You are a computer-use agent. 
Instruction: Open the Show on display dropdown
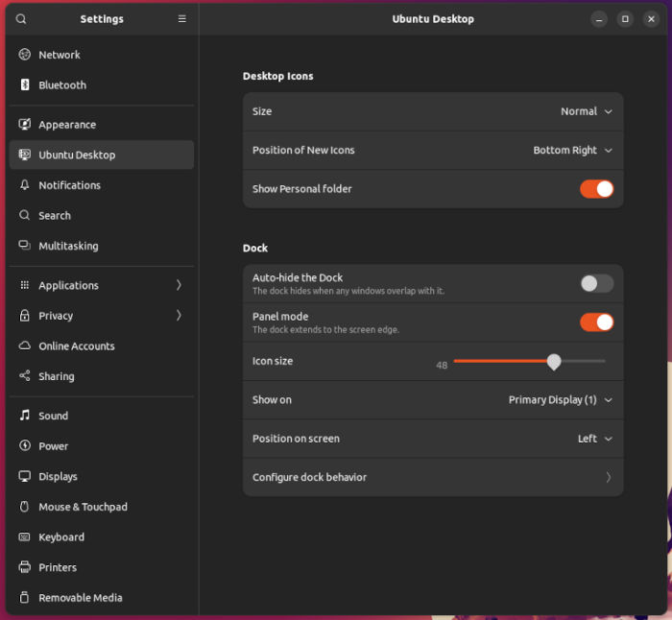point(560,400)
